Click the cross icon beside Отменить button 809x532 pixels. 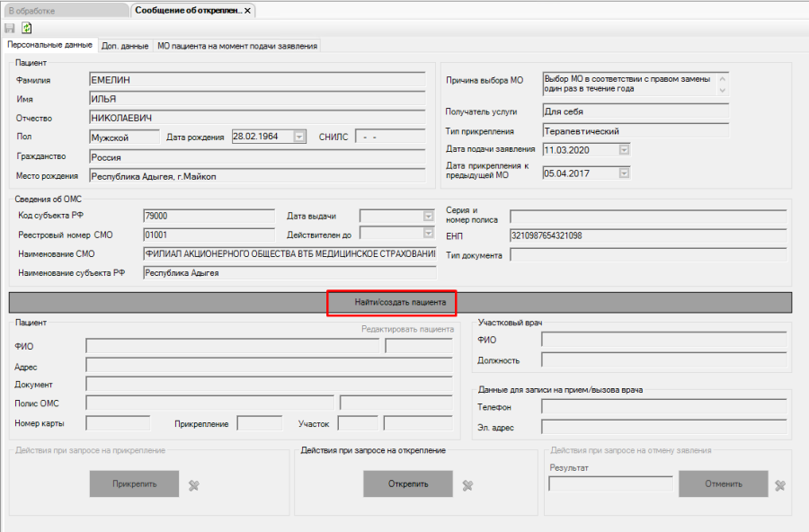(780, 485)
